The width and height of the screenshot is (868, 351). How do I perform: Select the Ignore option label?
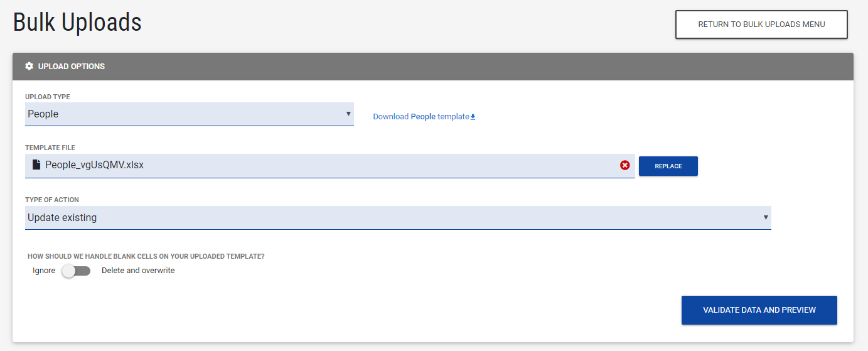(44, 271)
